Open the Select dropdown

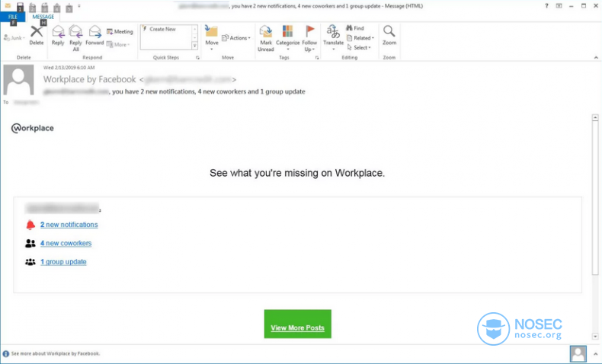[359, 47]
